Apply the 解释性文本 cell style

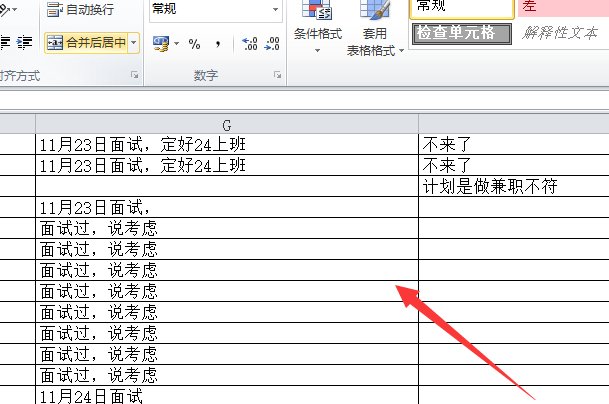click(559, 33)
